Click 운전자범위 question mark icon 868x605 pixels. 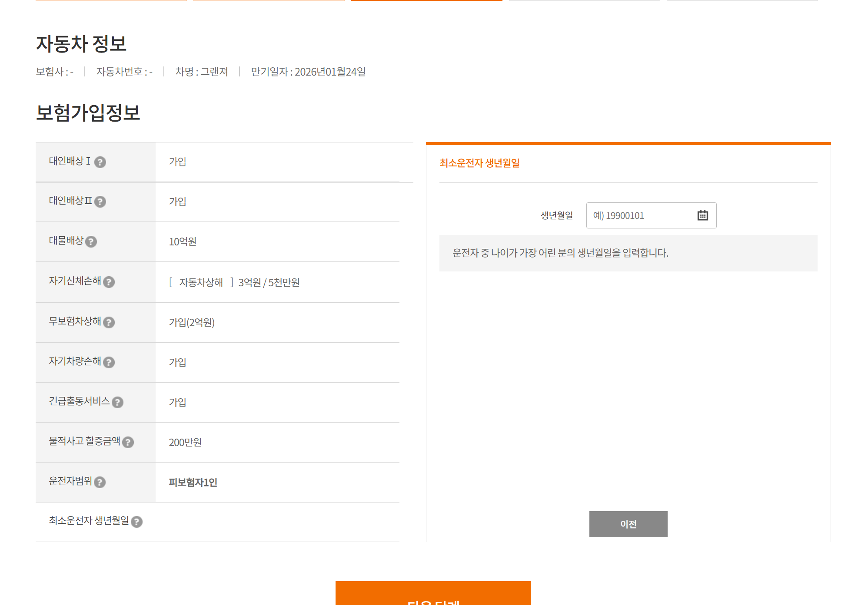pos(100,482)
